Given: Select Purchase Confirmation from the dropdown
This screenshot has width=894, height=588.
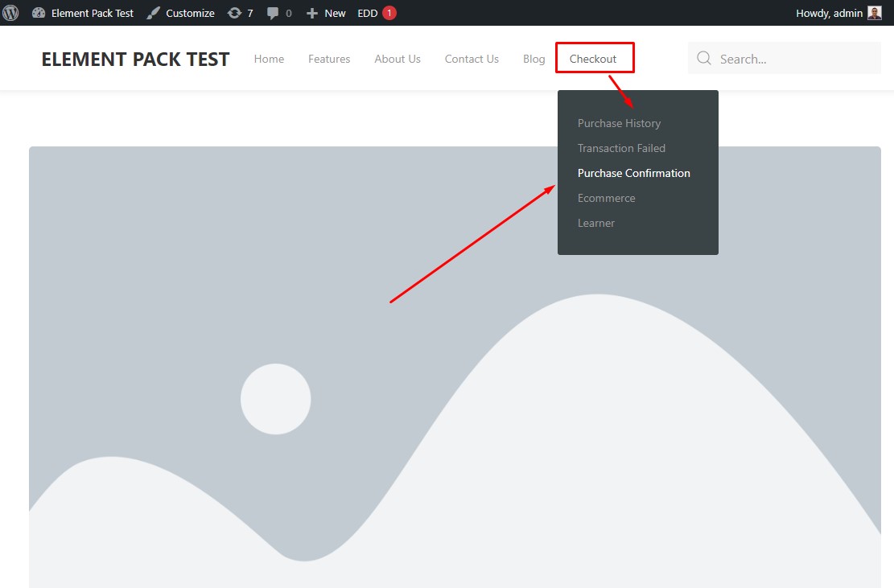Looking at the screenshot, I should (633, 173).
